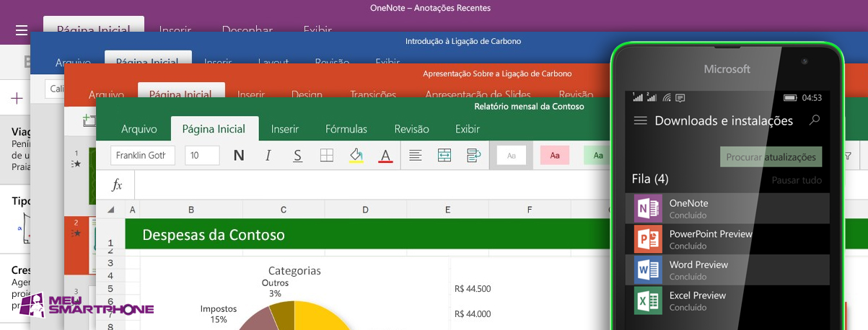Tap the Excel Preview app icon

(x=648, y=300)
